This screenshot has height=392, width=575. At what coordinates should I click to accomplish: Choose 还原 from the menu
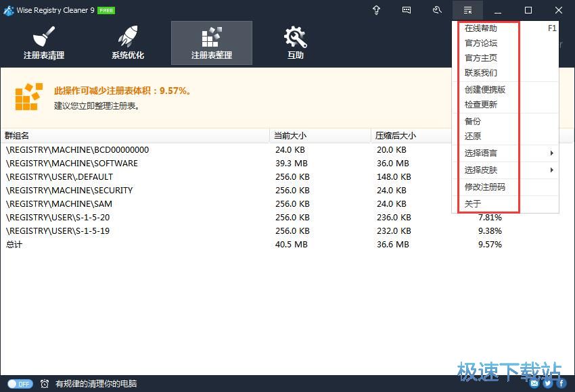(505, 137)
